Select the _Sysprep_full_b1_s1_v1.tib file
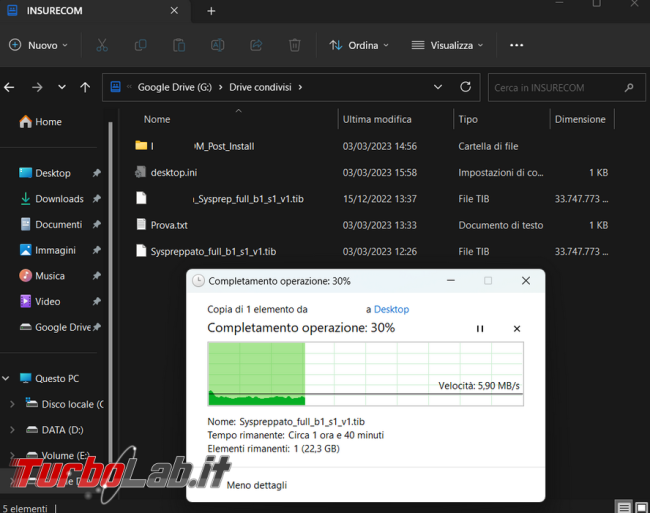Viewport: 650px width, 513px height. tap(371, 199)
